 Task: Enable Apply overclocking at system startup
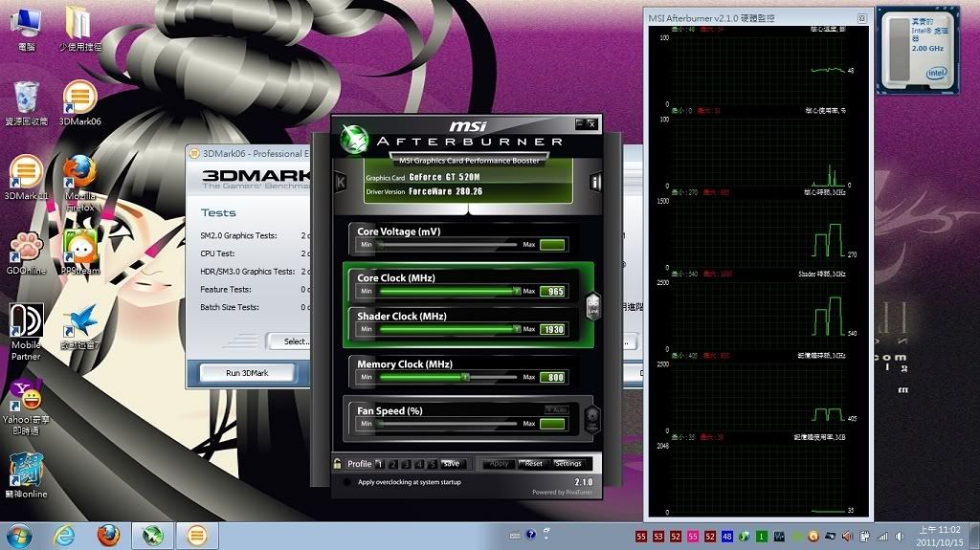(x=345, y=482)
